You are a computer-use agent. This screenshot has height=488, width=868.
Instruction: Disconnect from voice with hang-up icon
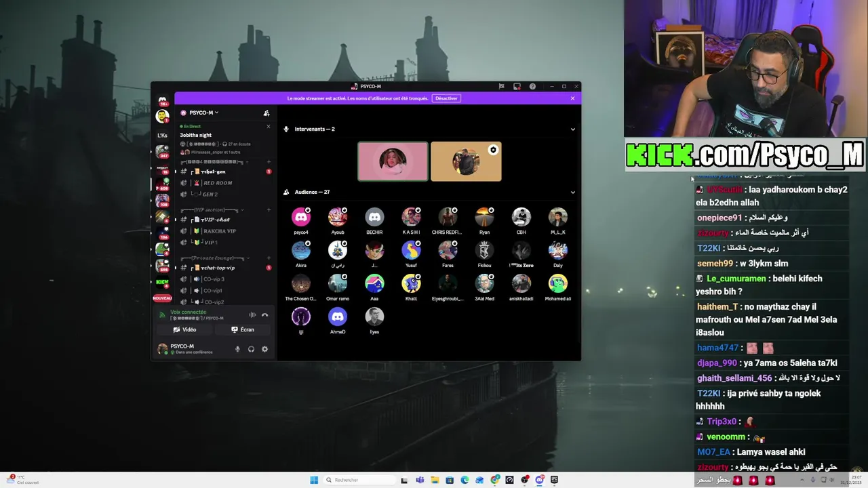click(264, 314)
